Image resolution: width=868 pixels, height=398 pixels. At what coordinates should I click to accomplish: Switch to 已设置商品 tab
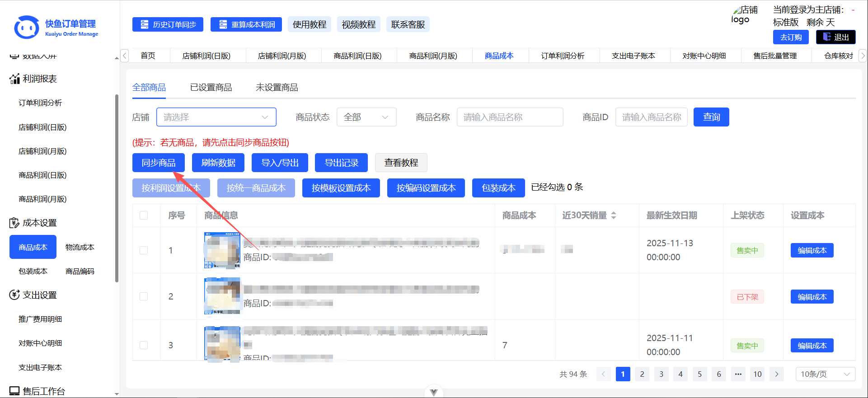tap(211, 88)
